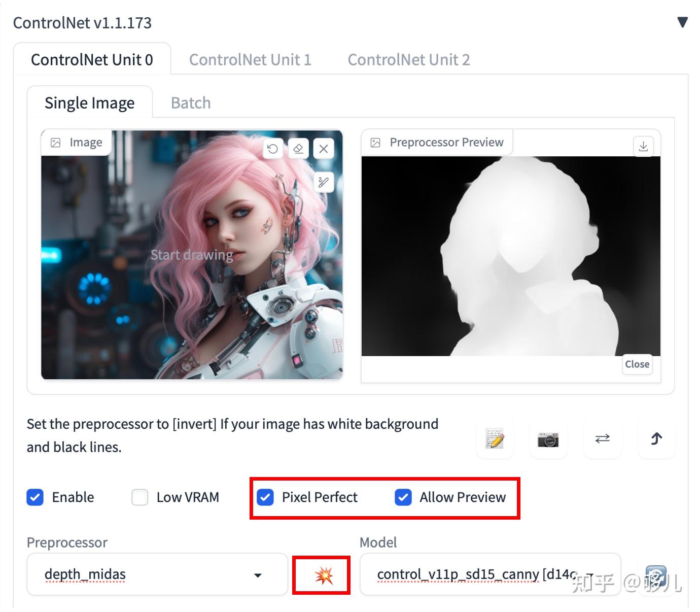This screenshot has height=612, width=700.
Task: Open the Preprocessor dropdown showing depth_midas
Action: point(156,574)
